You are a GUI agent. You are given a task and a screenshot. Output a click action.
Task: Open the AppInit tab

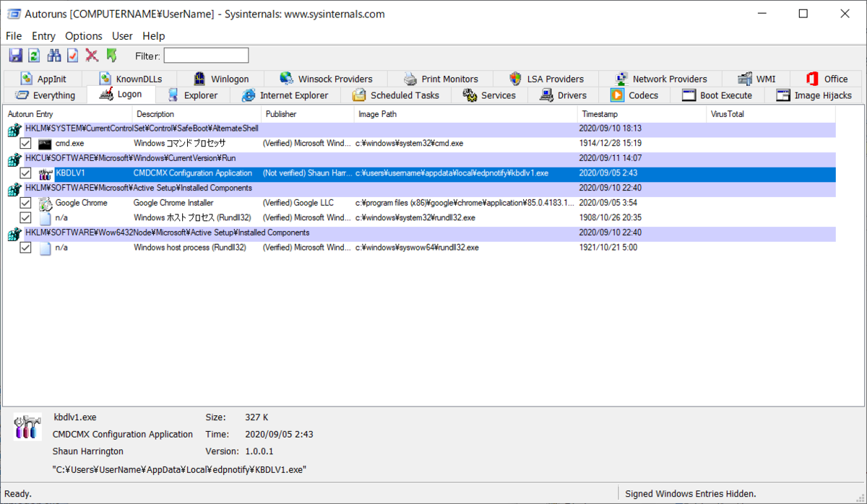click(43, 79)
